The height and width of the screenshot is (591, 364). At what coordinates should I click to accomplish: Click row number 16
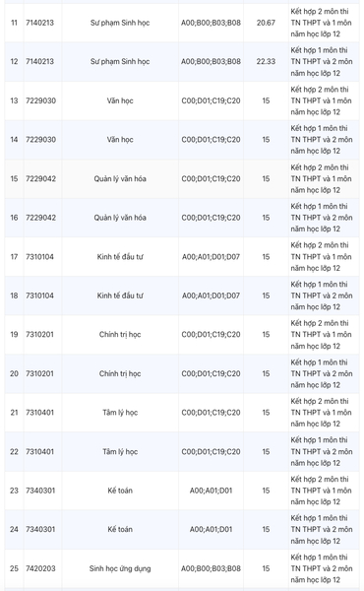(14, 218)
